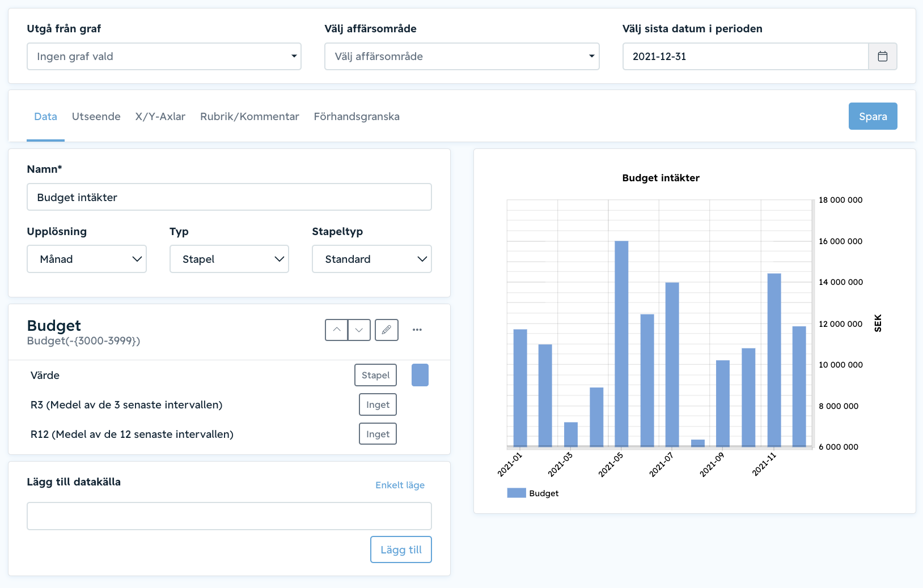Open Budget three-dots more menu

417,330
